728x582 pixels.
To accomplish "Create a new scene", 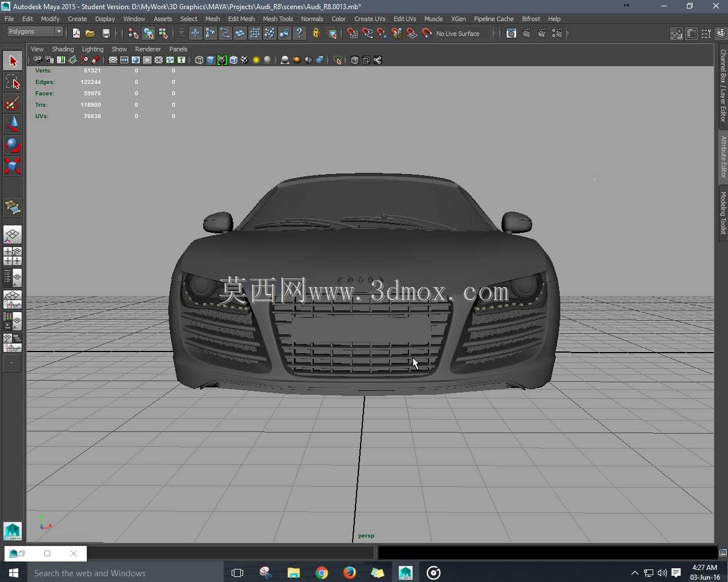I will click(x=76, y=34).
